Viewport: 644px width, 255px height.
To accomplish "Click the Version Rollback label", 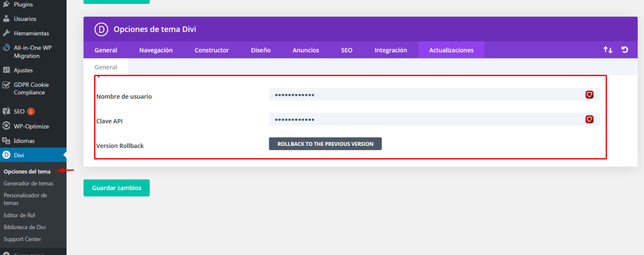I will pyautogui.click(x=120, y=146).
